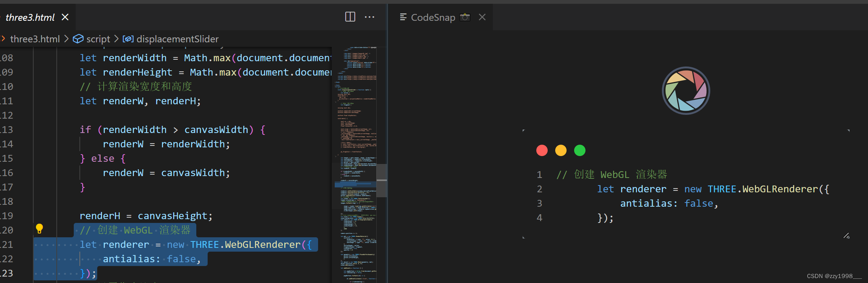Close the CodeSnap panel tab
The image size is (868, 283).
pos(482,17)
